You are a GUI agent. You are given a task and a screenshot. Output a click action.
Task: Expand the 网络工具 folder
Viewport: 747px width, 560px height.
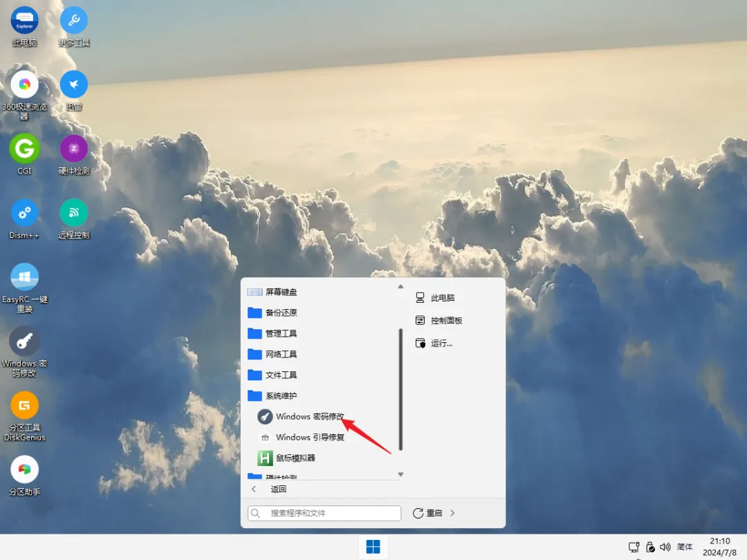pos(322,354)
